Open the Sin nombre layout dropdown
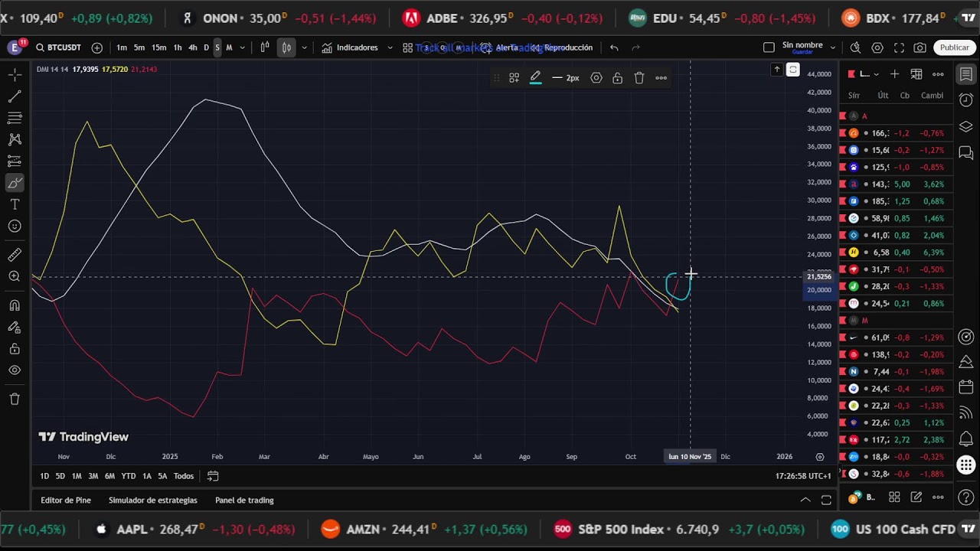The image size is (980, 551). [833, 47]
